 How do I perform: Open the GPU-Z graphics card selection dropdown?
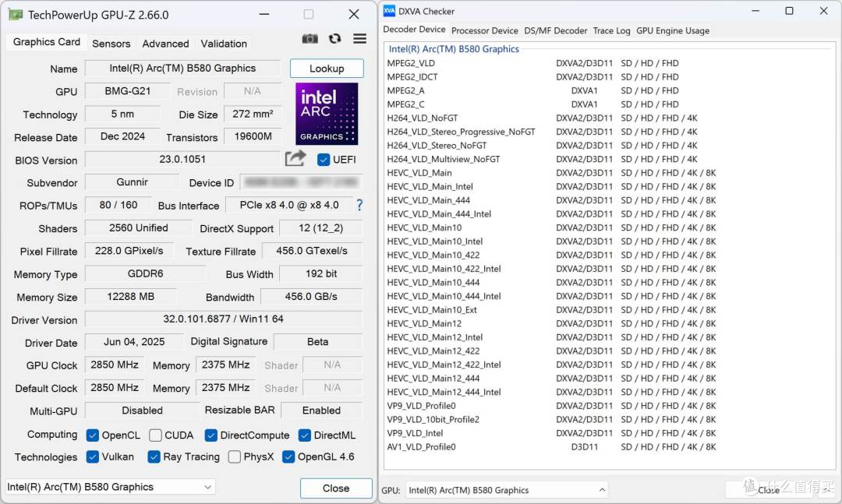click(111, 487)
